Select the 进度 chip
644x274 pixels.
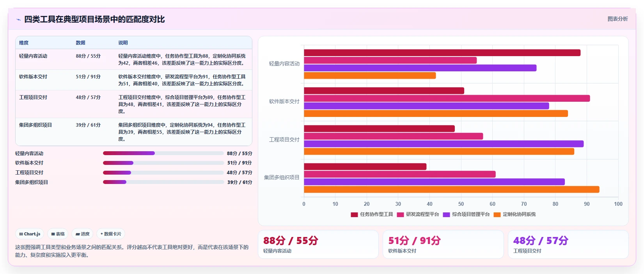[x=82, y=234]
